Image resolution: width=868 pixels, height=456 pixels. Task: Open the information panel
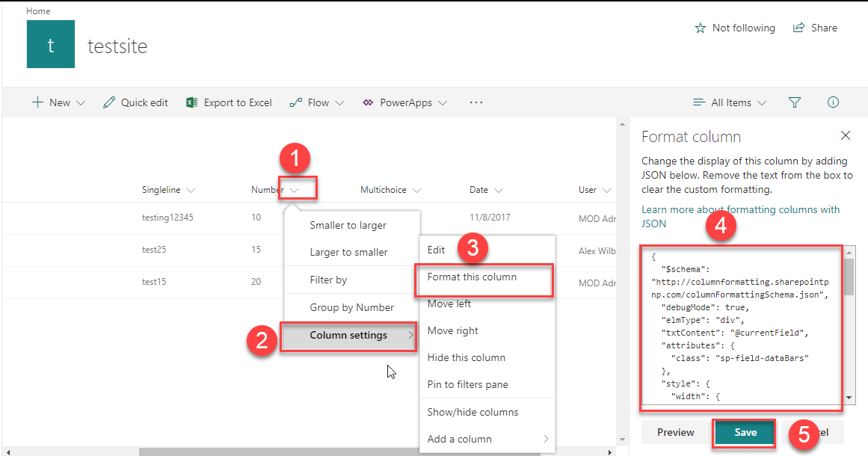[833, 102]
